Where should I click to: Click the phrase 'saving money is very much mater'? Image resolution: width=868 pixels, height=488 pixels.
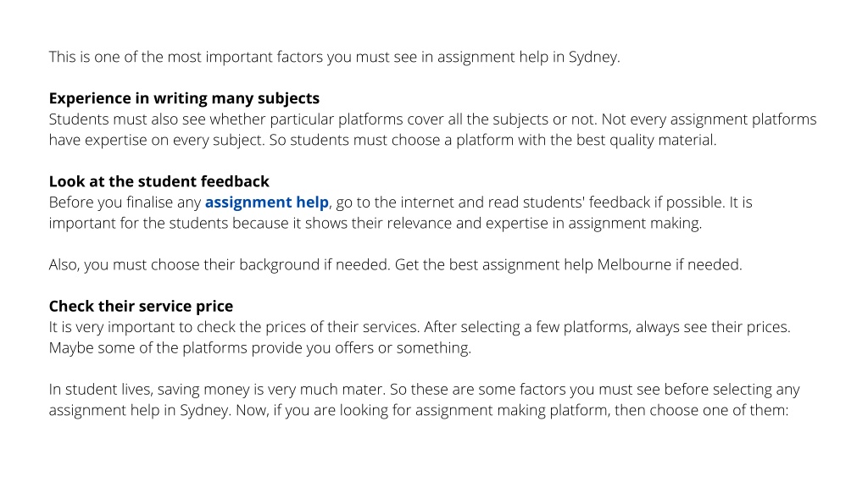point(270,390)
